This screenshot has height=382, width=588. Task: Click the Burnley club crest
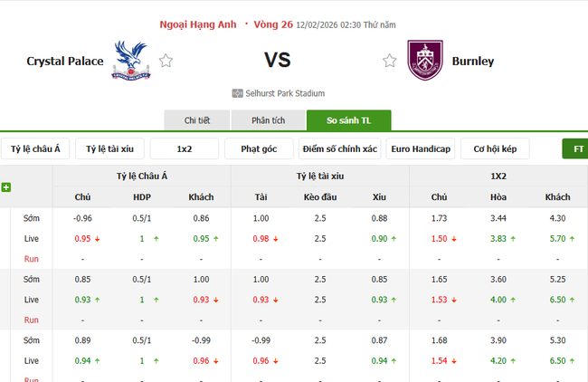tap(423, 60)
